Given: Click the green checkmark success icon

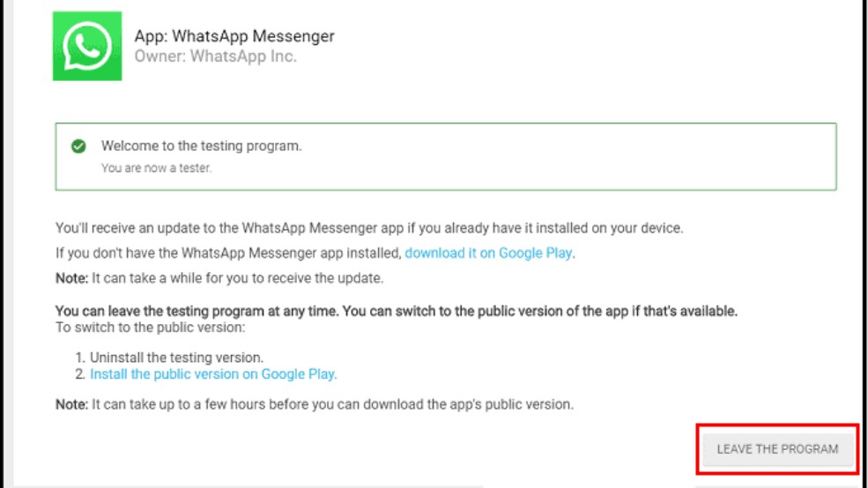Looking at the screenshot, I should [x=78, y=146].
